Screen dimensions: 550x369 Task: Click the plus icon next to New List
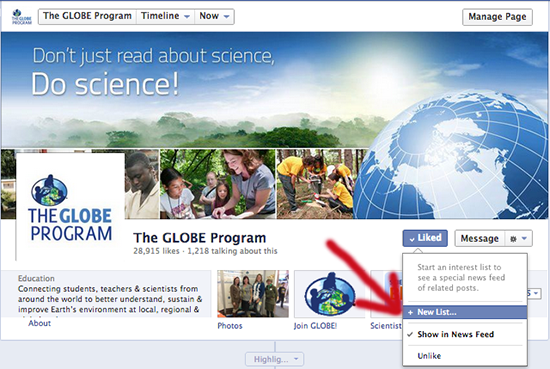[410, 312]
